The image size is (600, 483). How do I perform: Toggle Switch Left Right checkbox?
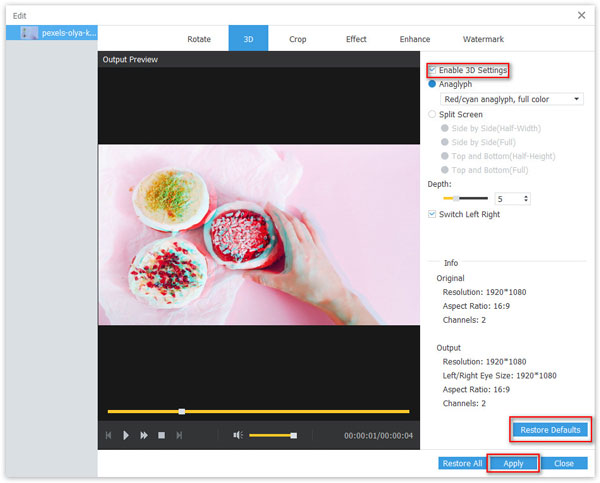(x=432, y=214)
